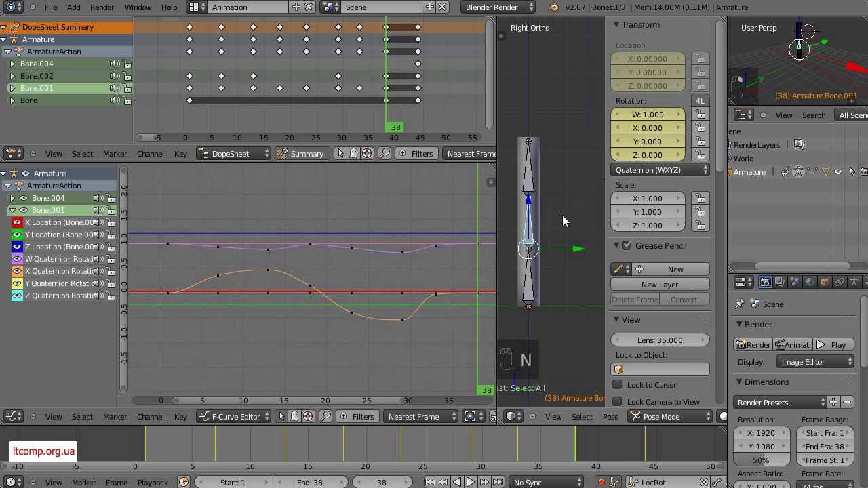Remove render preset with minus button
Image resolution: width=868 pixels, height=488 pixels.
pos(846,403)
